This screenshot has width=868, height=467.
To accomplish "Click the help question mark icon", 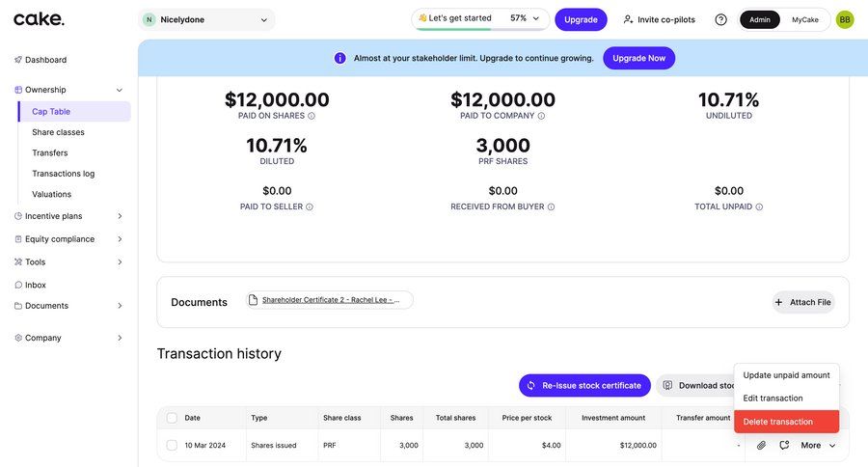I will click(x=720, y=19).
